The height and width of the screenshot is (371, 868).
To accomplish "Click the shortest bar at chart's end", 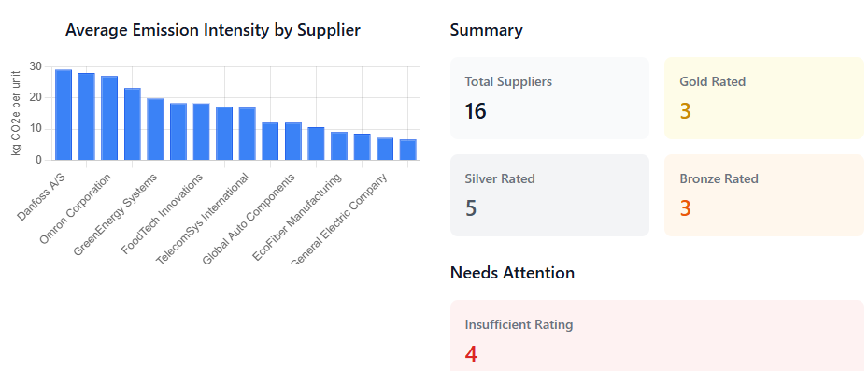I will click(408, 150).
